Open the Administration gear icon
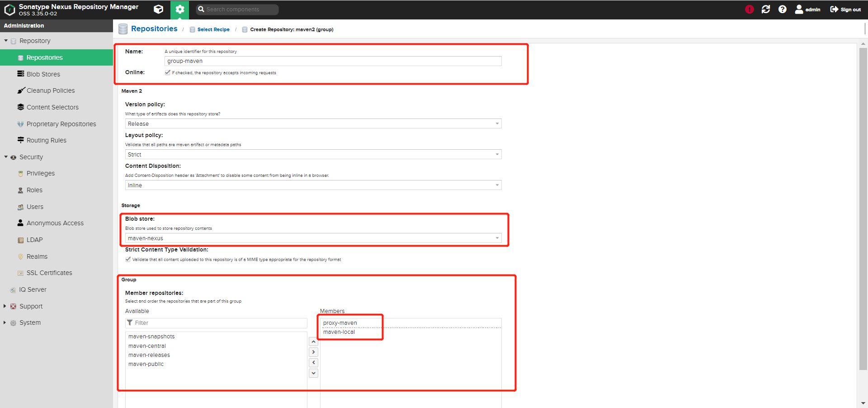This screenshot has height=408, width=868. (180, 9)
